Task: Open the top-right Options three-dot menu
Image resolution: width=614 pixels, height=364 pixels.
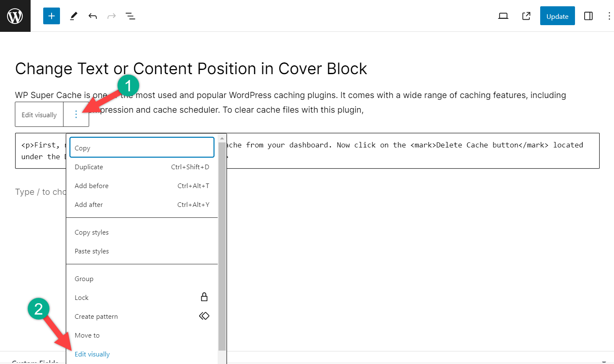Action: [609, 16]
